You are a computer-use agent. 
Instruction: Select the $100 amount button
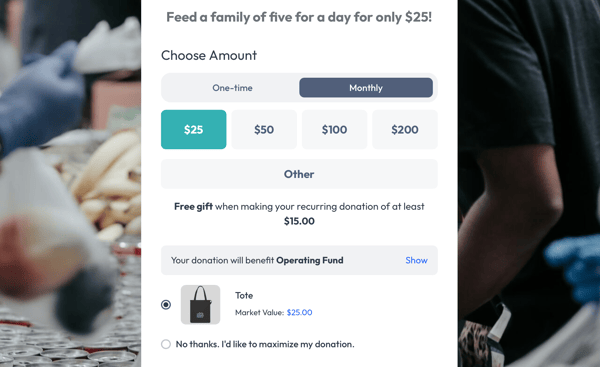coord(334,129)
